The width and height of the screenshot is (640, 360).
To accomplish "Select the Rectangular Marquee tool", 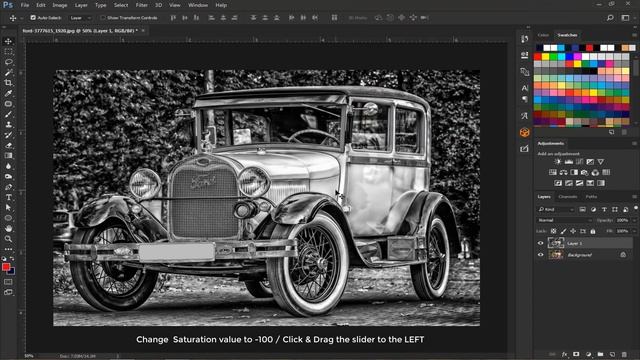I will (x=8, y=52).
